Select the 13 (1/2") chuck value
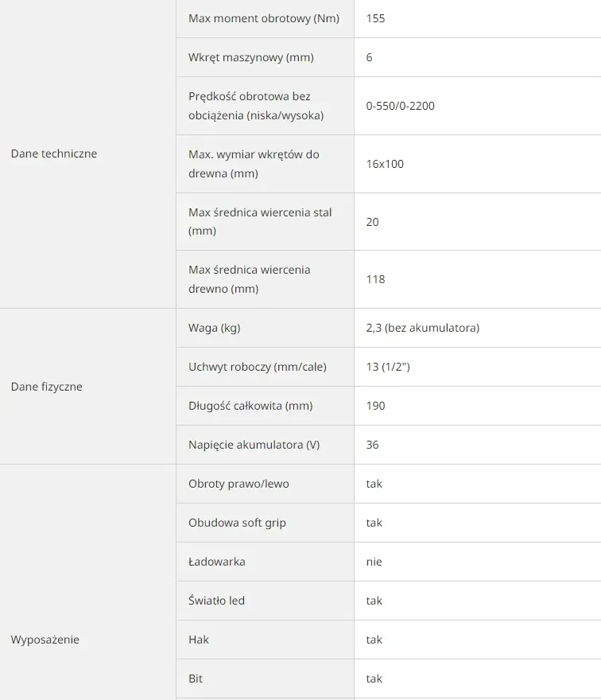601x700 pixels. tap(388, 367)
